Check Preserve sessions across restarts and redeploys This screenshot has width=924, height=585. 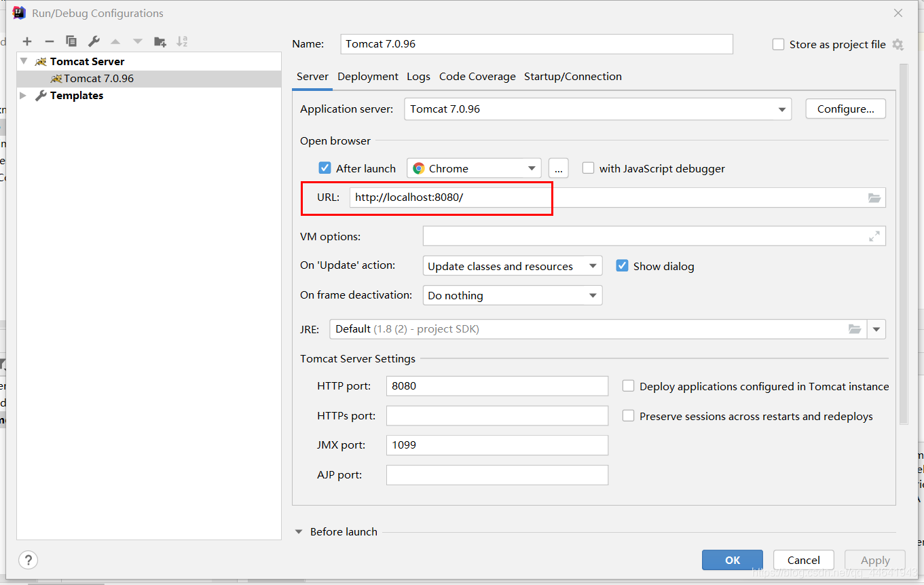(629, 416)
